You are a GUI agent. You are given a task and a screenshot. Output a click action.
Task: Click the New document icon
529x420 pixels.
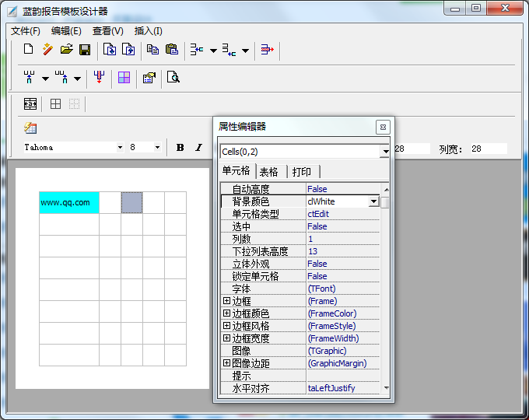[x=29, y=50]
